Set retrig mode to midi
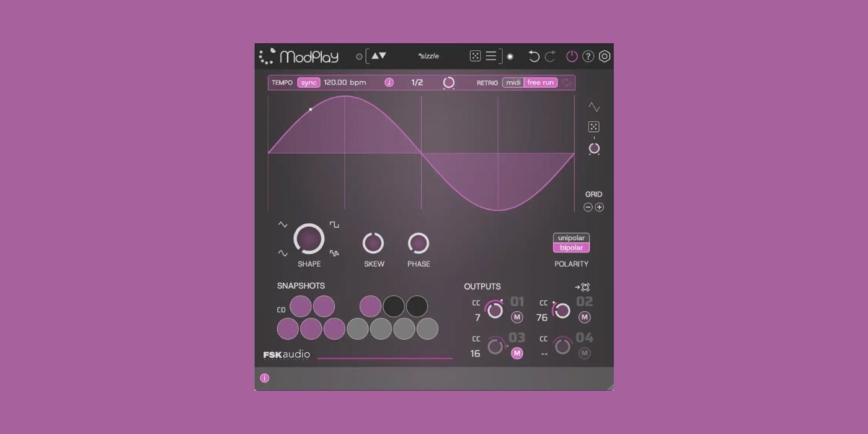This screenshot has width=868, height=434. coord(513,82)
